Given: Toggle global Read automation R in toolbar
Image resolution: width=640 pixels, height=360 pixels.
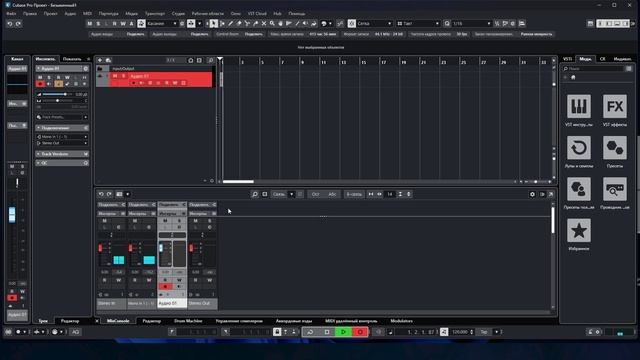Looking at the screenshot, I should (115, 24).
